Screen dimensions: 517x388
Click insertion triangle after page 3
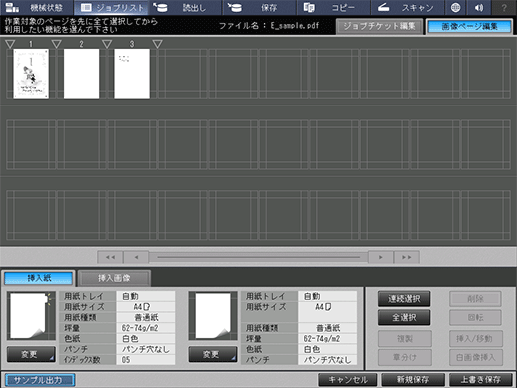tap(157, 44)
